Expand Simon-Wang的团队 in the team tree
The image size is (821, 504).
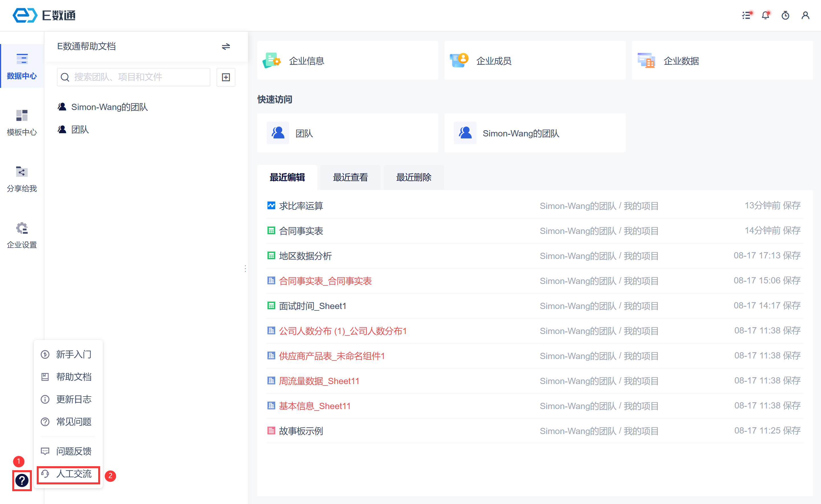click(x=109, y=107)
